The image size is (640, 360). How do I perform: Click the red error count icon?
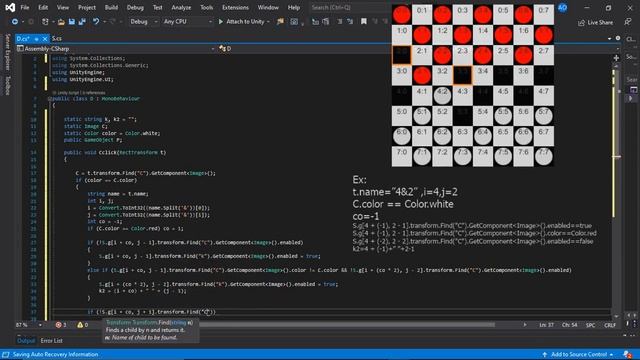pyautogui.click(x=58, y=325)
